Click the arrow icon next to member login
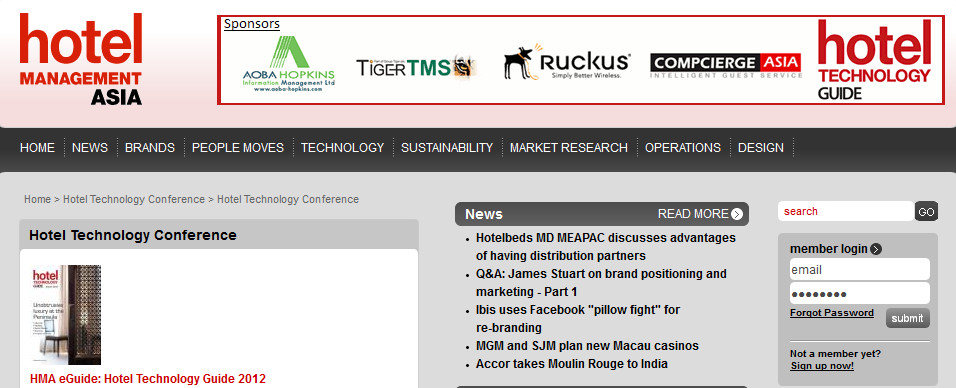The height and width of the screenshot is (388, 956). click(x=876, y=249)
